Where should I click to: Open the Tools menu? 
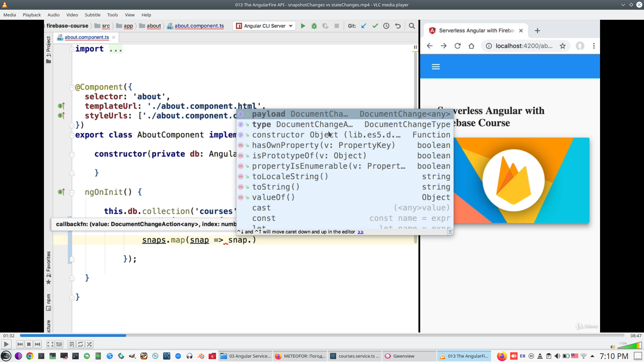point(112,15)
